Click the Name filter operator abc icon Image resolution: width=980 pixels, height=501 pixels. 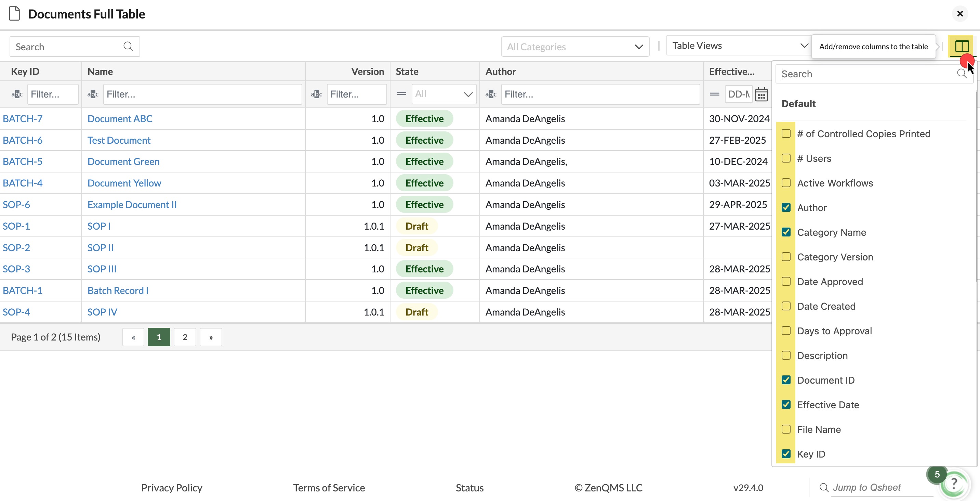93,94
